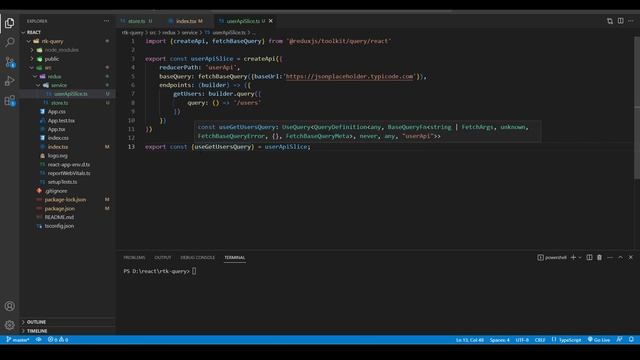Switch to the Debug Console panel tab

tap(198, 258)
